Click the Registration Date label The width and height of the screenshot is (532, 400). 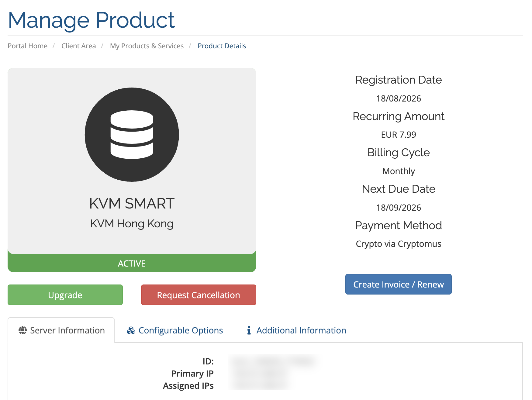click(x=399, y=80)
